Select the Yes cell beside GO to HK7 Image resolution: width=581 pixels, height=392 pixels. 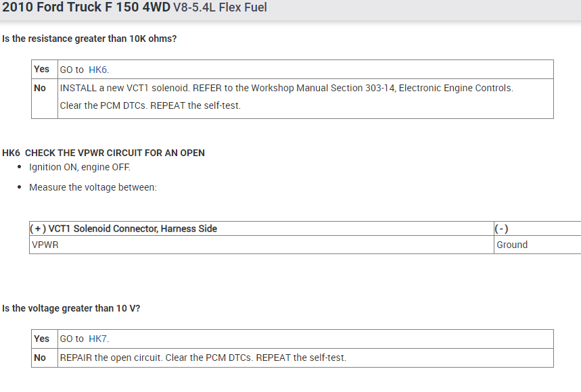(x=42, y=338)
